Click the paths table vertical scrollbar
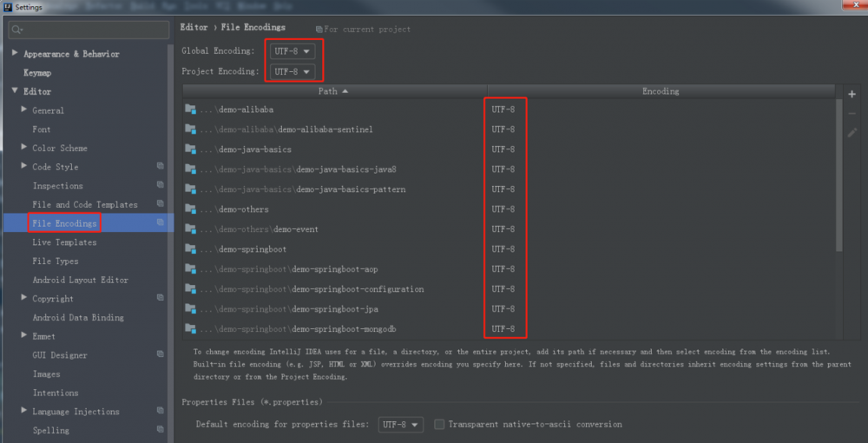 pos(839,176)
